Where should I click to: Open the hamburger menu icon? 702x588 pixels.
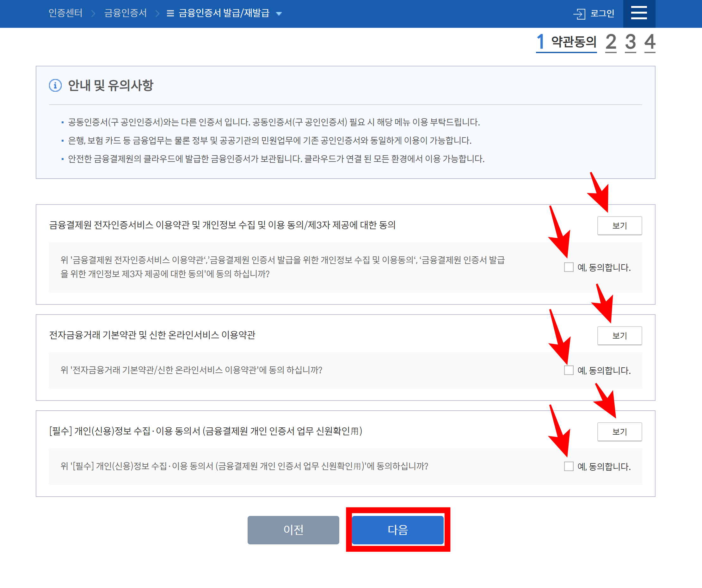638,13
